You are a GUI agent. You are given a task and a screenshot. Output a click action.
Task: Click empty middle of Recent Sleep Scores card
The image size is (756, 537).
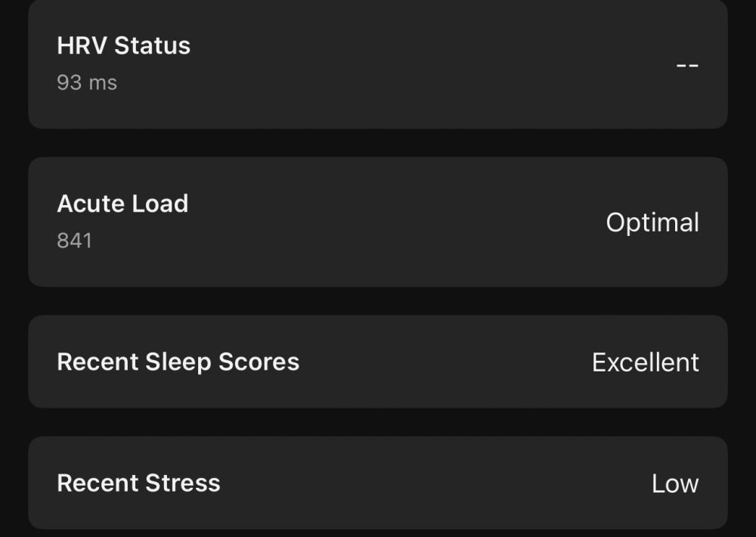[x=446, y=362]
